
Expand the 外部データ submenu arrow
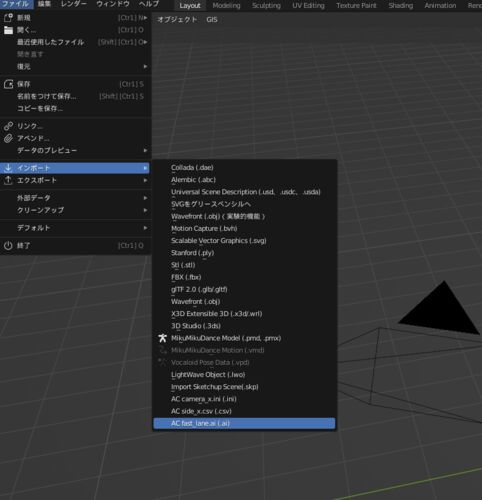[x=145, y=198]
